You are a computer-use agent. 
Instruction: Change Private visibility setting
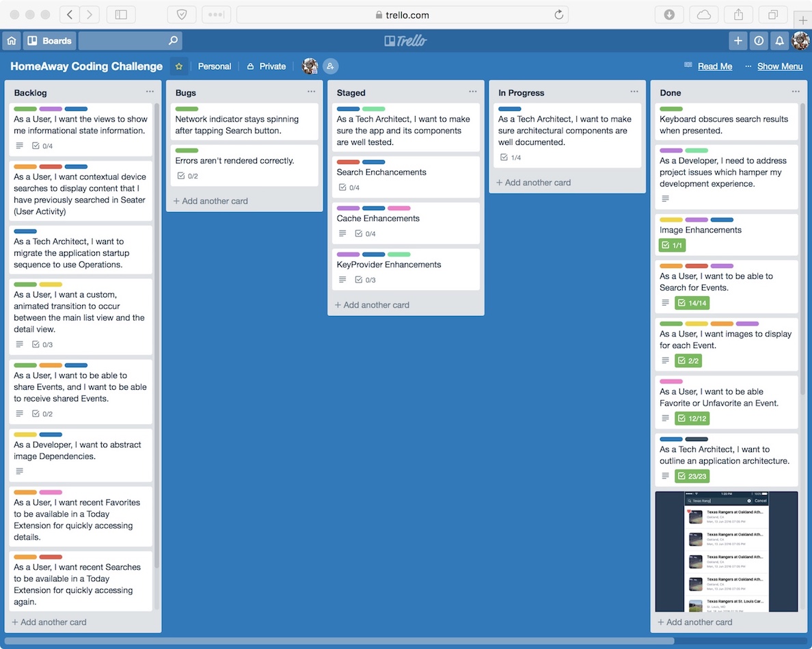pos(266,66)
